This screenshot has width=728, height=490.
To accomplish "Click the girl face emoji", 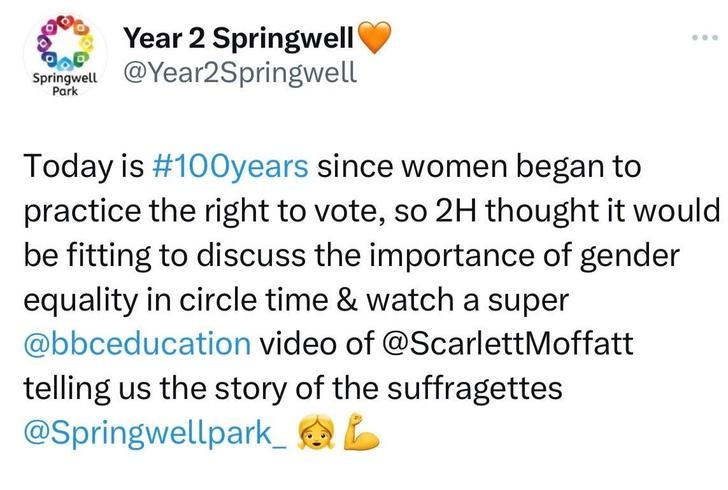I will tap(316, 434).
